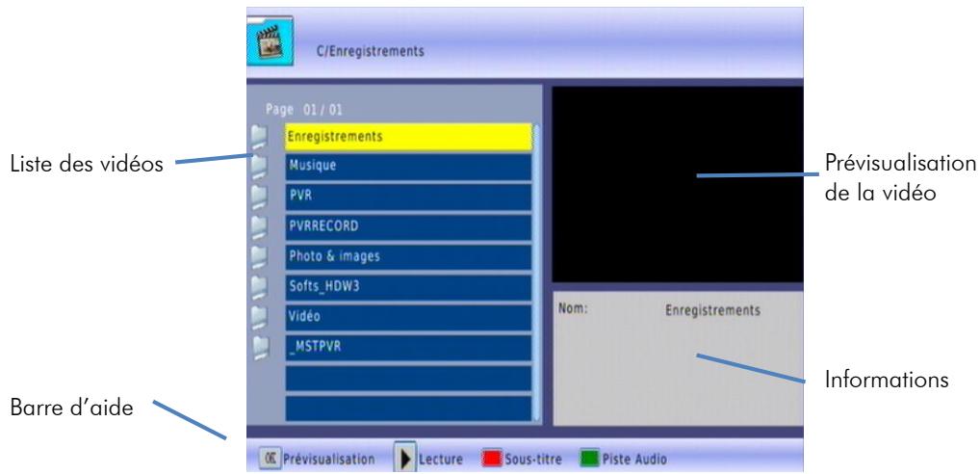Open the Photo & images folder
The height and width of the screenshot is (474, 980).
click(408, 257)
